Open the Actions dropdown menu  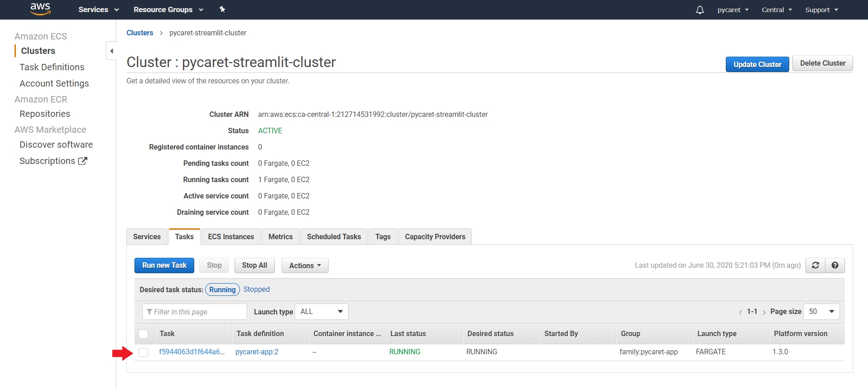pyautogui.click(x=305, y=265)
